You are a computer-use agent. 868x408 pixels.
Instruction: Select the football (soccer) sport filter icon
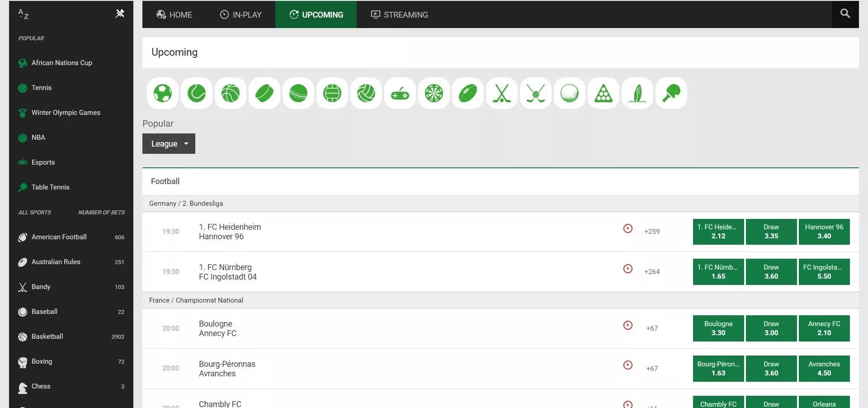coord(163,94)
